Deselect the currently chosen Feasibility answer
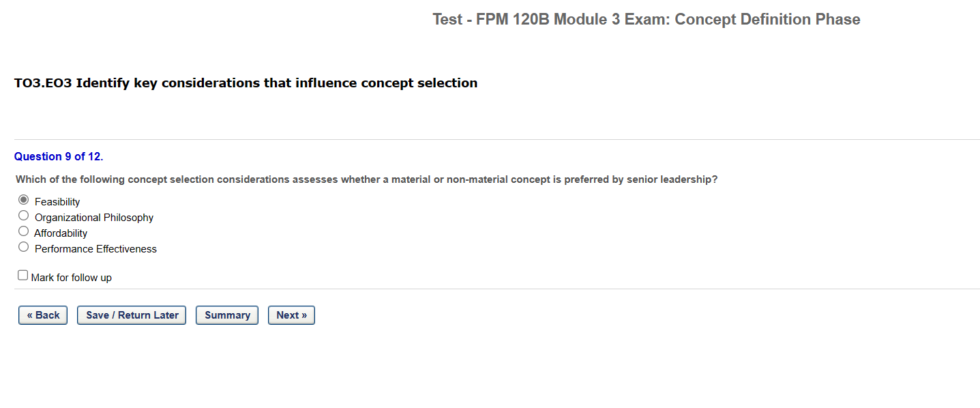Viewport: 980px width, 408px height. pyautogui.click(x=24, y=199)
